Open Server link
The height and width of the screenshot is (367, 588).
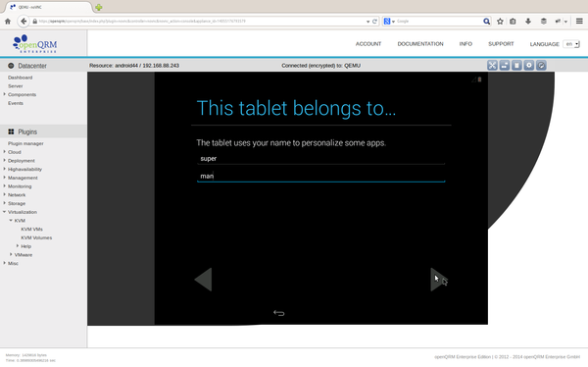[x=16, y=86]
